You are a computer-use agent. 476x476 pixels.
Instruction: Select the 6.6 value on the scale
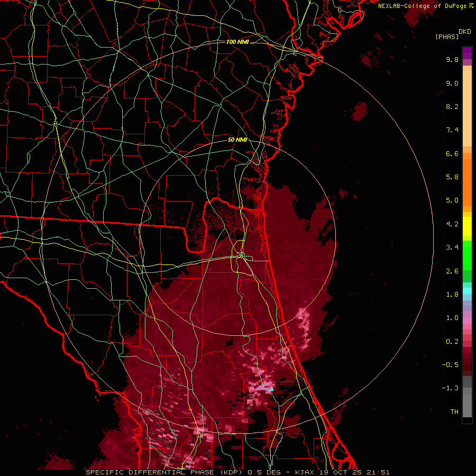452,153
